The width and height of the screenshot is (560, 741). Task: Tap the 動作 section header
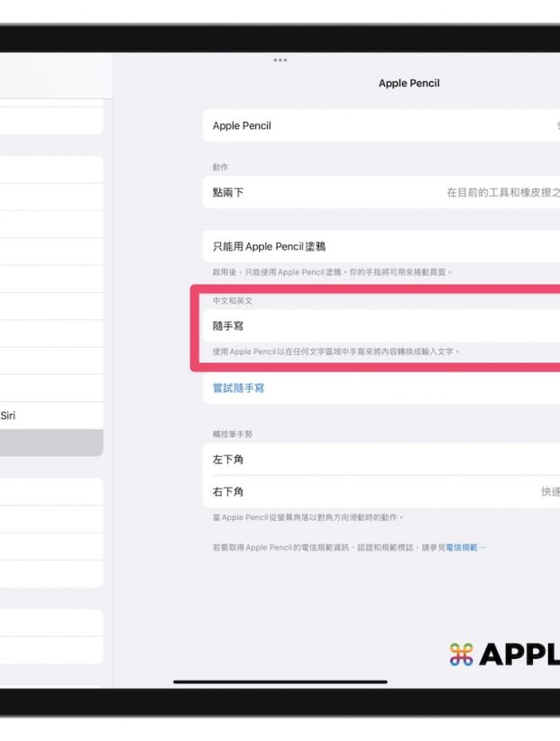point(221,168)
